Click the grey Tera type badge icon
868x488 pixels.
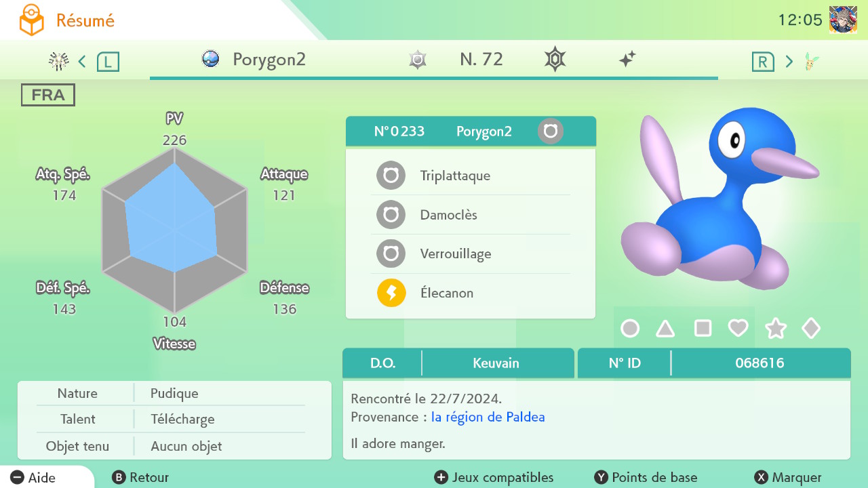[x=418, y=60]
